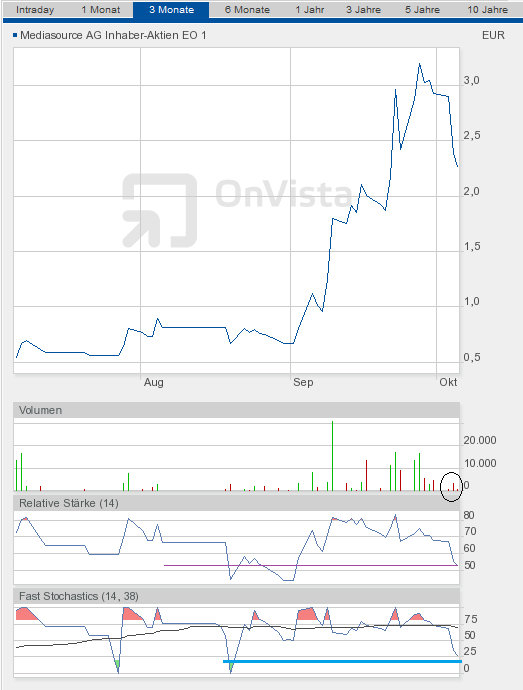Viewport: 523px width, 690px height.
Task: Click the 75 value on Stochastics axis
Action: coord(471,619)
